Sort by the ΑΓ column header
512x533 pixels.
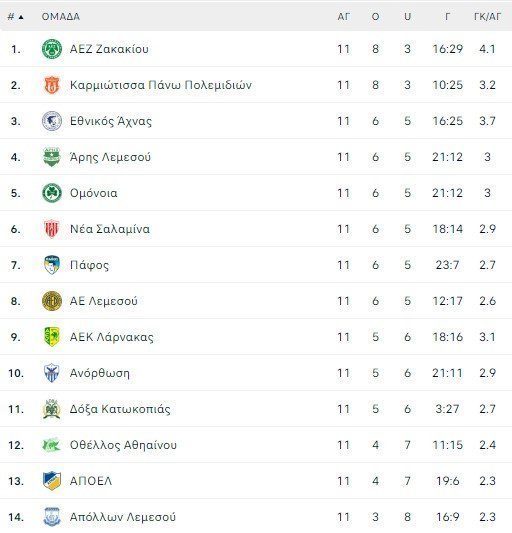tap(343, 17)
